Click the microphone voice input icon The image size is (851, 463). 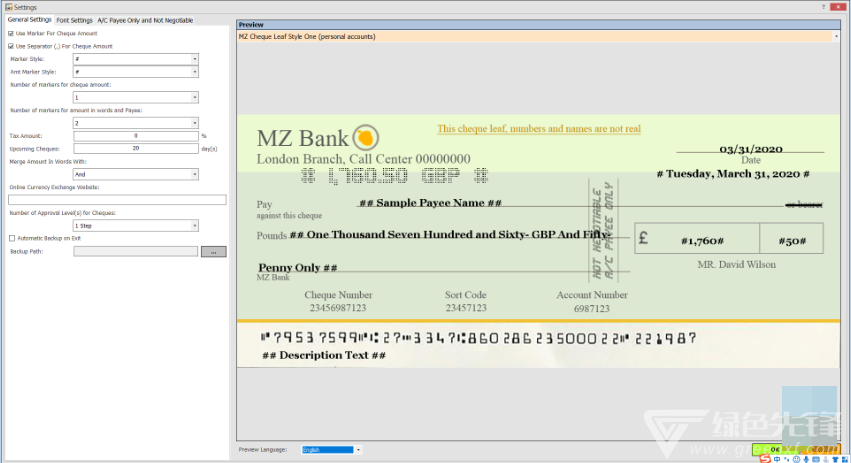tap(806, 459)
